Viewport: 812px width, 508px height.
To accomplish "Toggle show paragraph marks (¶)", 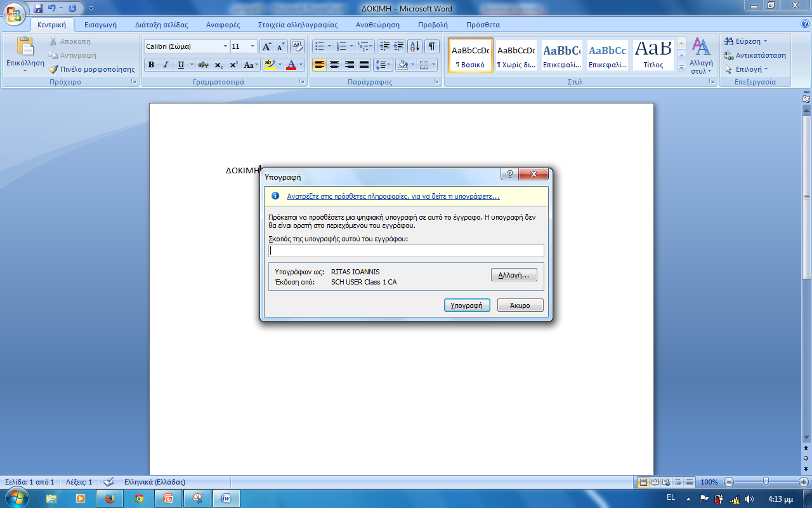I will 432,46.
